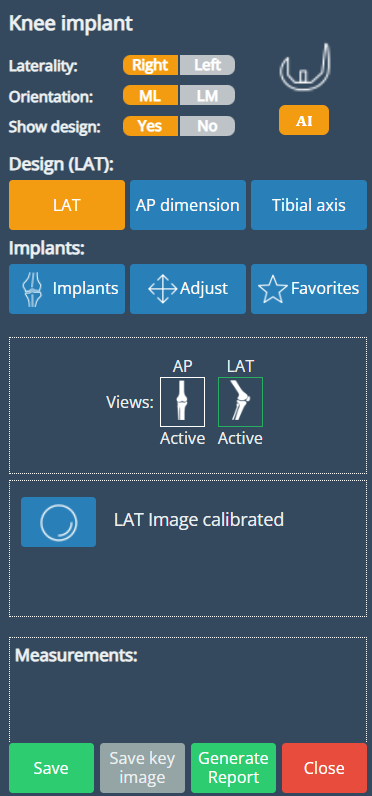Image resolution: width=372 pixels, height=796 pixels.
Task: Select the AP knee view thumbnail
Action: (x=182, y=402)
